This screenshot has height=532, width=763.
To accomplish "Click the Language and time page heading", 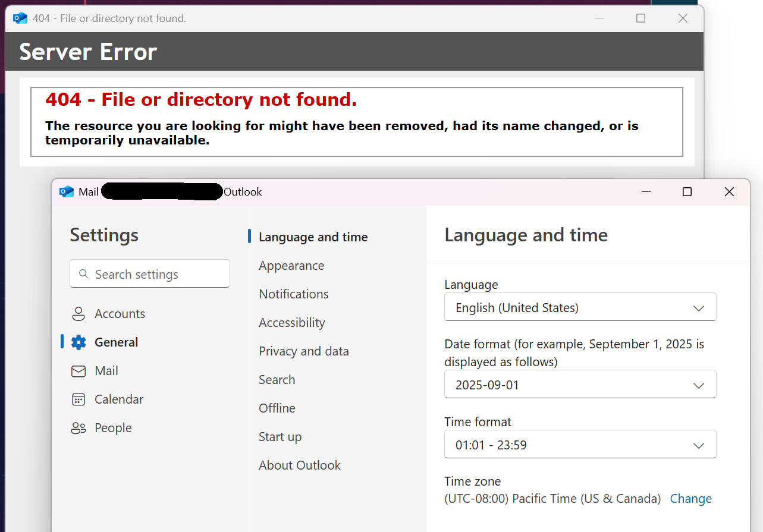I will click(526, 235).
